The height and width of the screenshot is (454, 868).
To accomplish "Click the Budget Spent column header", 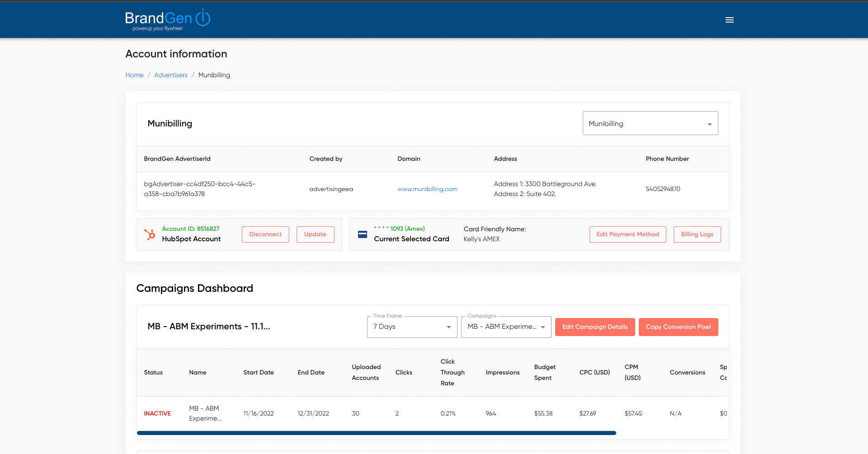I will tap(545, 372).
